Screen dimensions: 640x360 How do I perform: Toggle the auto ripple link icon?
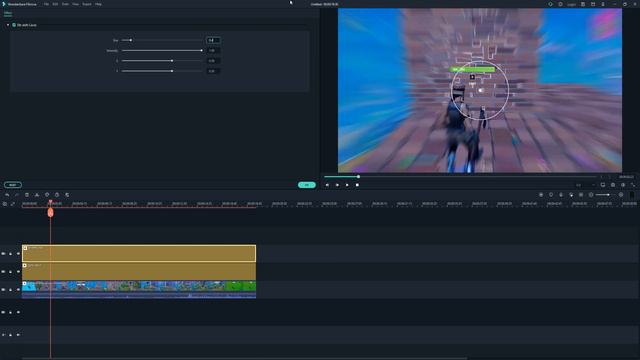coord(13,204)
